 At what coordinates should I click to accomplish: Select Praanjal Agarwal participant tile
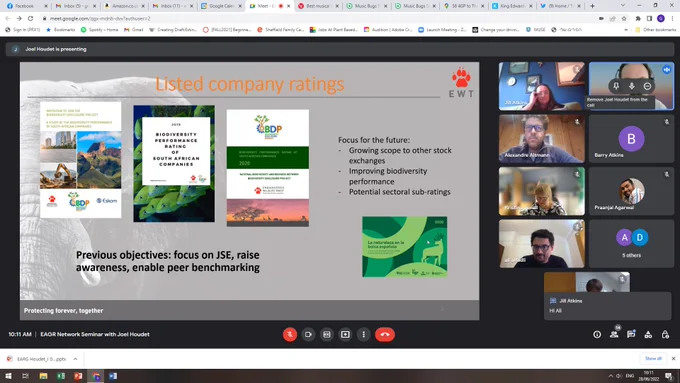631,191
